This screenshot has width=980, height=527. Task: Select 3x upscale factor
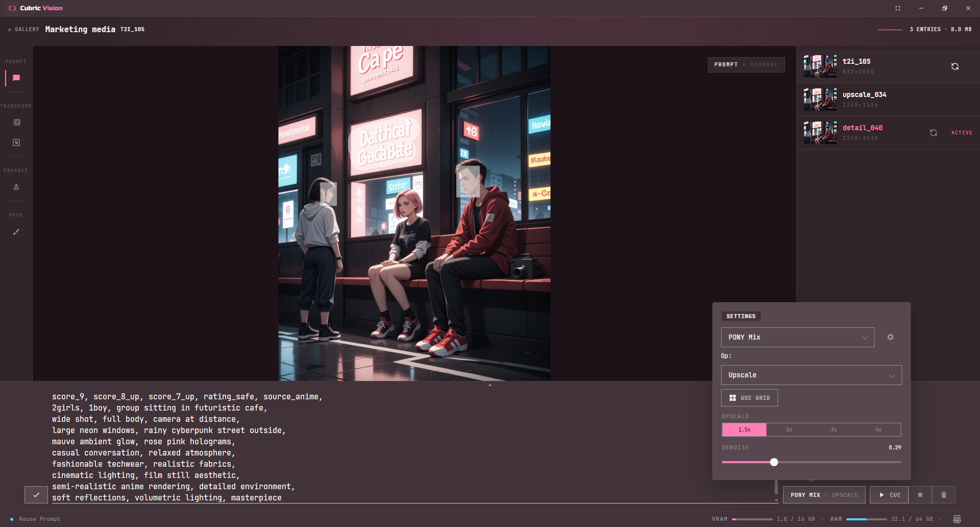pyautogui.click(x=834, y=430)
